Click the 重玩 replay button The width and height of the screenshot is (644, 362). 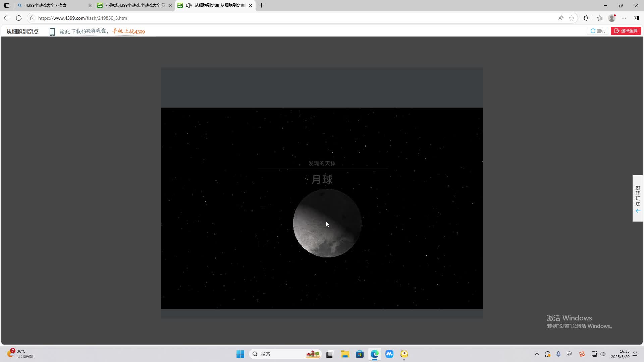click(x=598, y=31)
